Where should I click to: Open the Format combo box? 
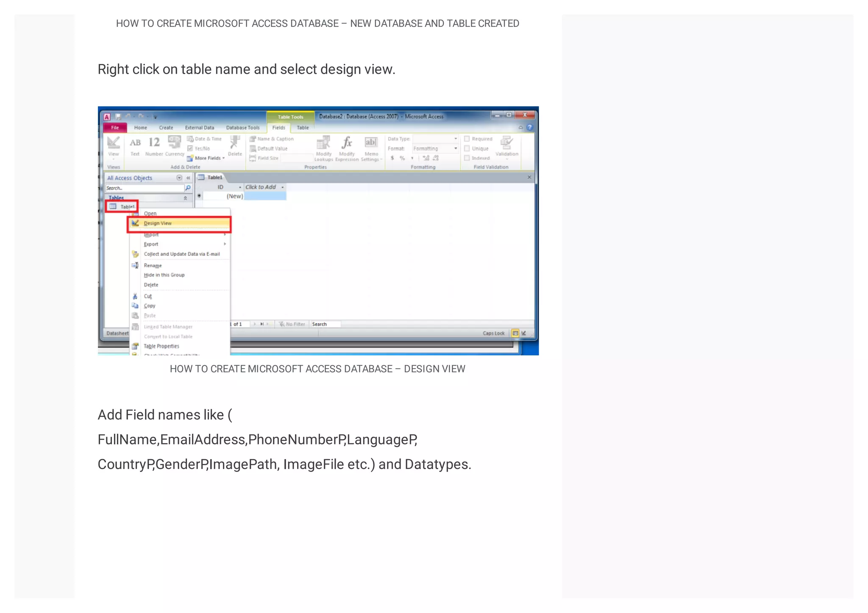click(x=436, y=149)
